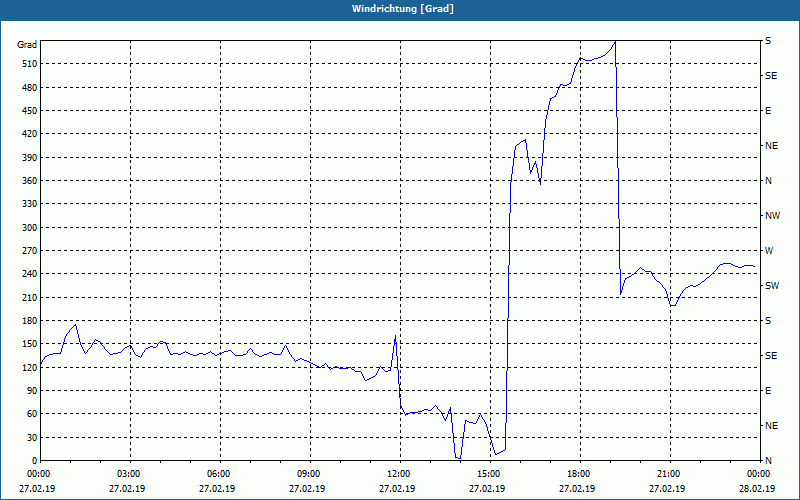Click the NW compass direction label
Image resolution: width=800 pixels, height=500 pixels.
tap(772, 216)
